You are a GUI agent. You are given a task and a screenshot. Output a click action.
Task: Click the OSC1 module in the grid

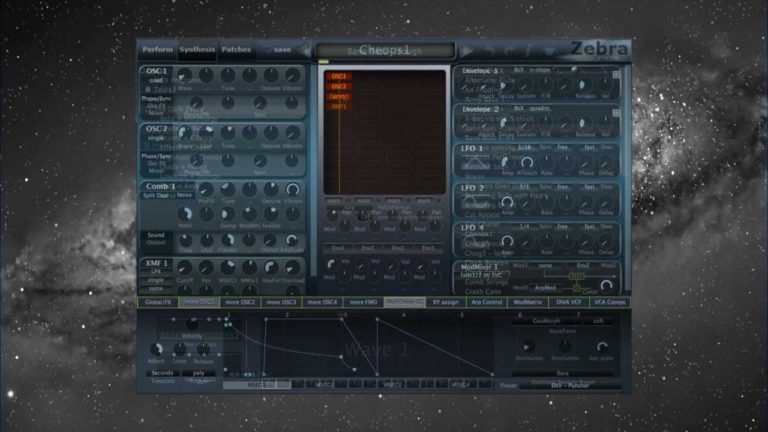(338, 76)
